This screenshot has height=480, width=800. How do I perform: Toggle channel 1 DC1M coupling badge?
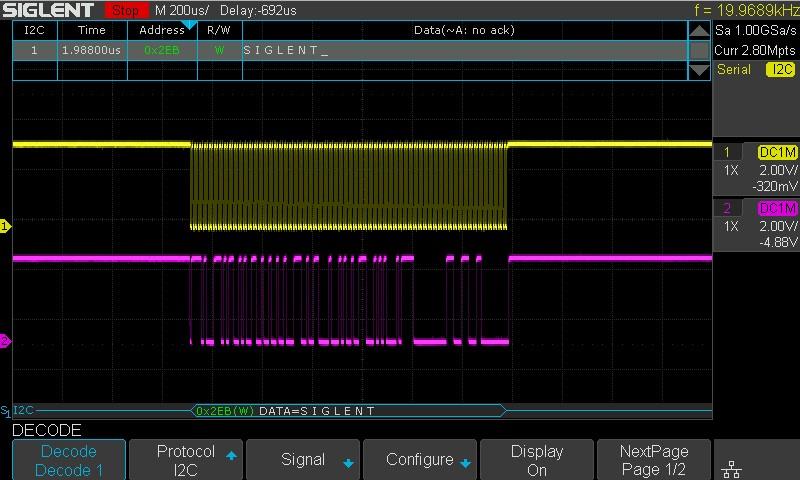pyautogui.click(x=777, y=152)
